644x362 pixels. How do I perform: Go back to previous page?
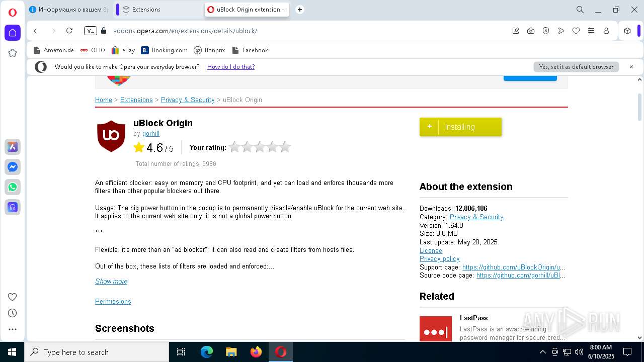(x=35, y=31)
